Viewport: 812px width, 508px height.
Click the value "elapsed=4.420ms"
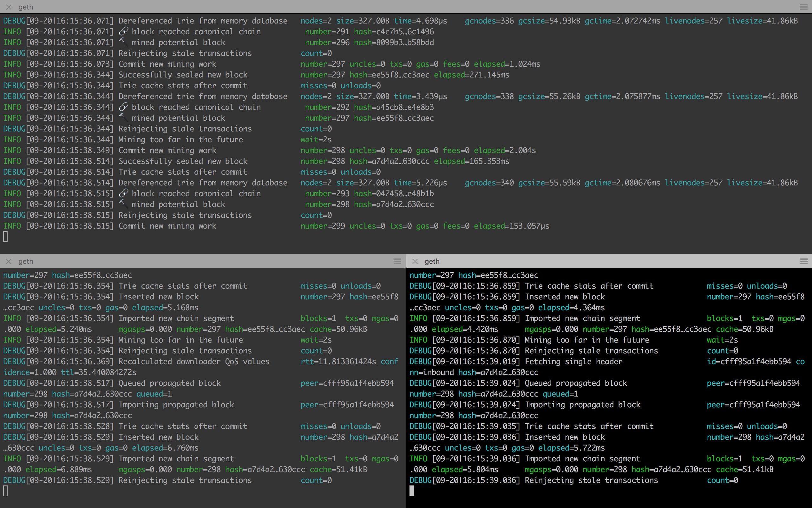465,329
